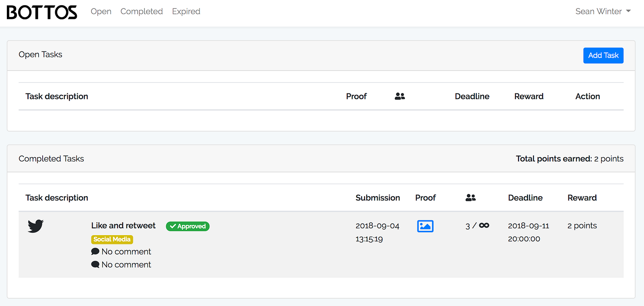Click the infinity symbol in participants count
644x306 pixels.
pyautogui.click(x=484, y=225)
